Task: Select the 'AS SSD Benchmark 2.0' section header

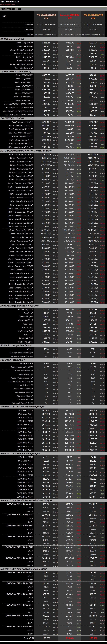Action: click(12, 39)
